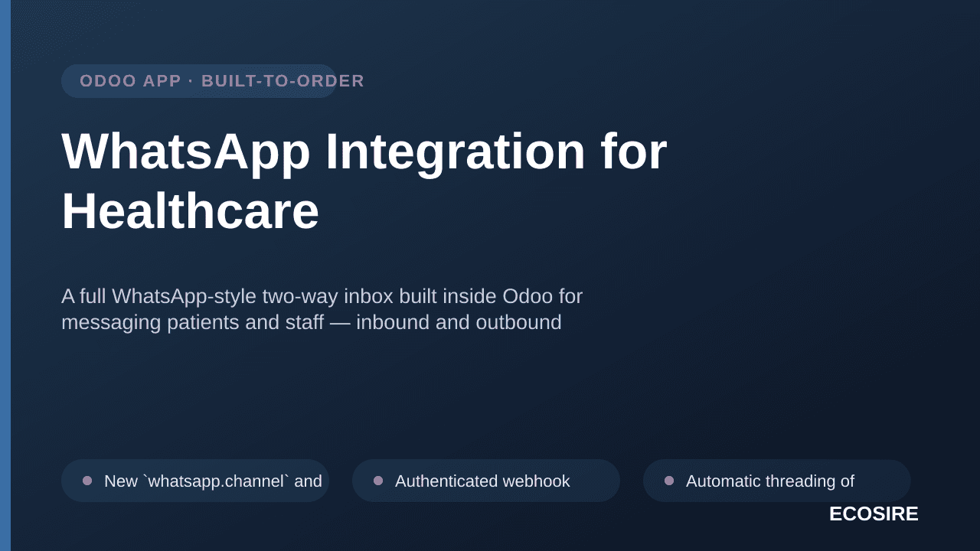Click the 'two-way inbox built inside Odoo' description
Screen dimensions: 980x551
322,309
